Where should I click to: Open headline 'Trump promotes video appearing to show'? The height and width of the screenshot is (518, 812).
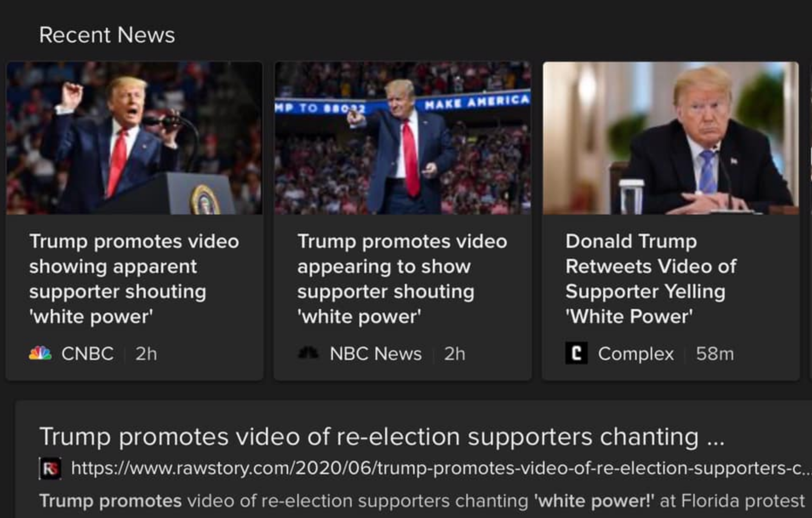402,279
